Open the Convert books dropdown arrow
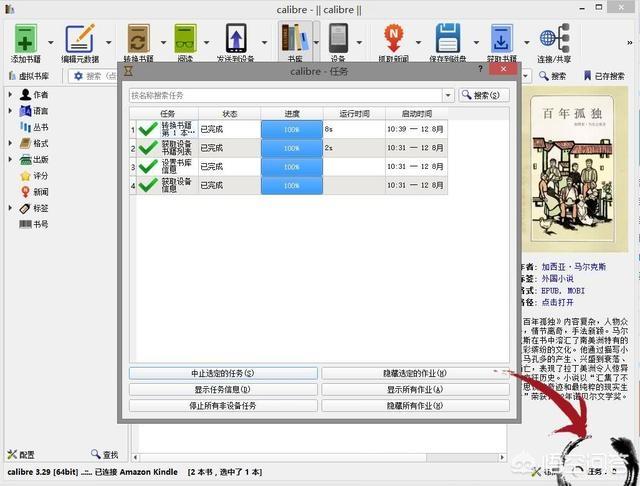Image resolution: width=640 pixels, height=486 pixels. click(x=163, y=42)
